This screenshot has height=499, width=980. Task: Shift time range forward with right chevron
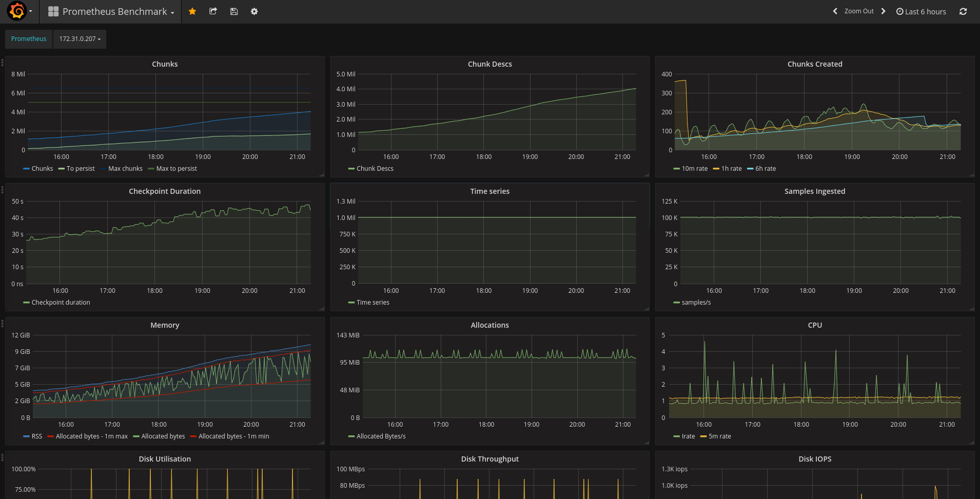[x=883, y=11]
